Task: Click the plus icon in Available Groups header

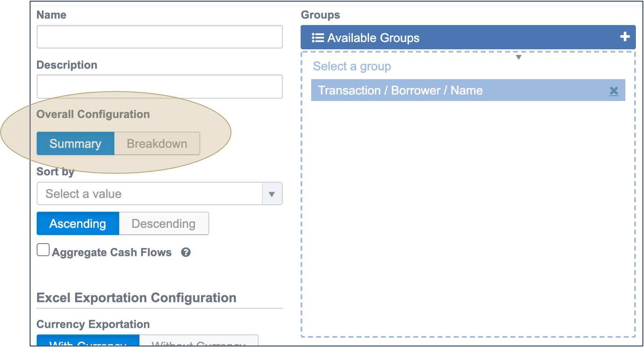Action: point(624,37)
